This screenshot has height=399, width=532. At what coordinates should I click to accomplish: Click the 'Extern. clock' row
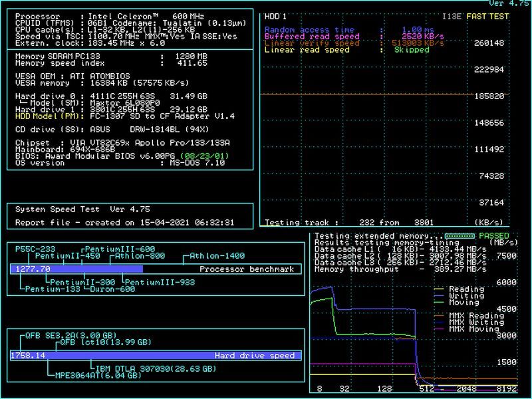(90, 43)
